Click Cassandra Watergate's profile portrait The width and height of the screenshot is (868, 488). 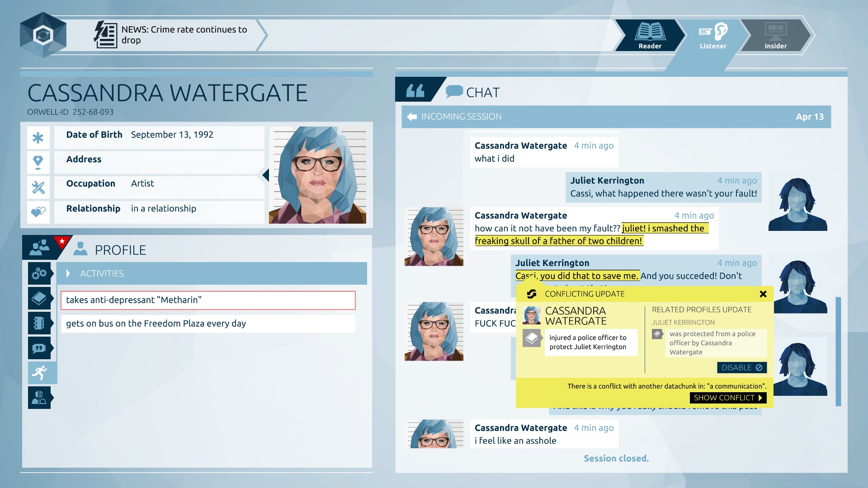317,175
